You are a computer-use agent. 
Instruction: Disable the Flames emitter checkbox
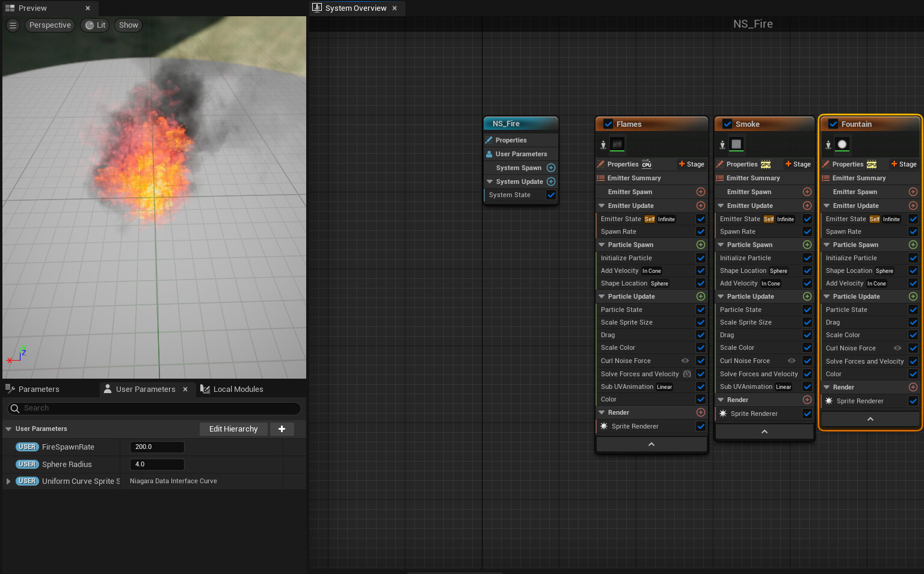tap(608, 124)
